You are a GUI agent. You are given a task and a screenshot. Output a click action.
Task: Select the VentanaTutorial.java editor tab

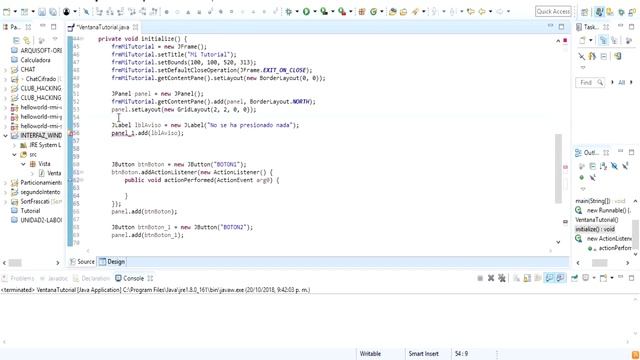[103, 27]
